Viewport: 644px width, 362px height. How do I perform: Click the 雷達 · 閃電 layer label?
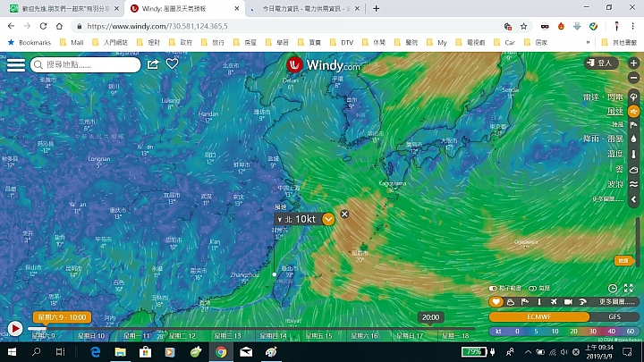coord(603,97)
